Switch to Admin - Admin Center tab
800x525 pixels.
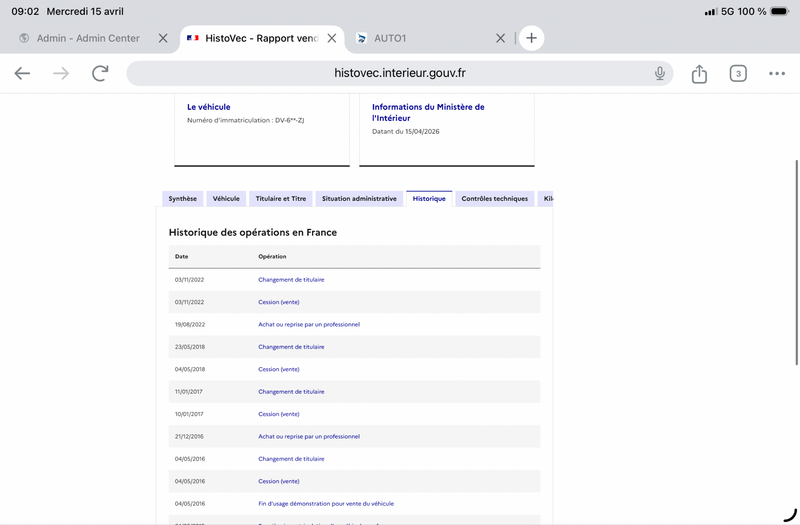click(88, 38)
